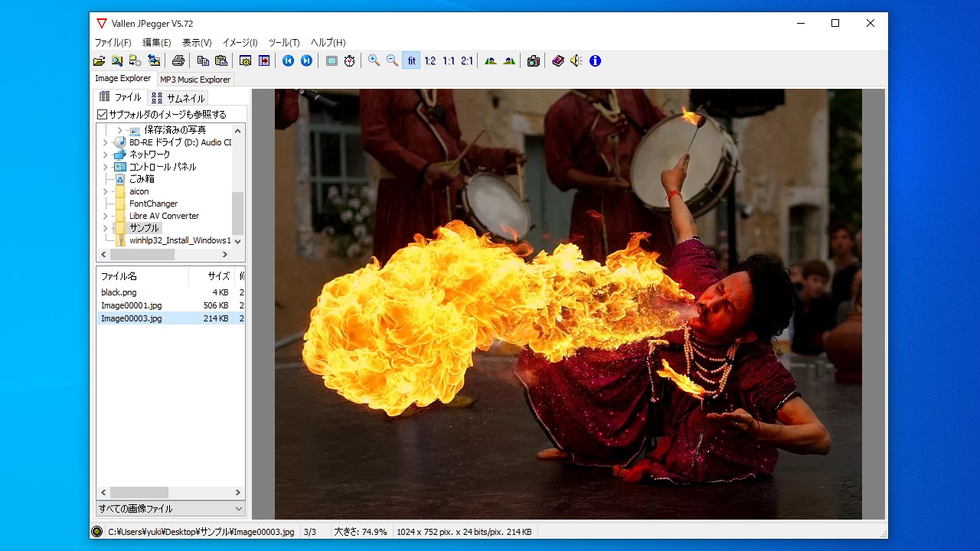
Task: Click the zoom in magnifier icon
Action: click(x=374, y=60)
